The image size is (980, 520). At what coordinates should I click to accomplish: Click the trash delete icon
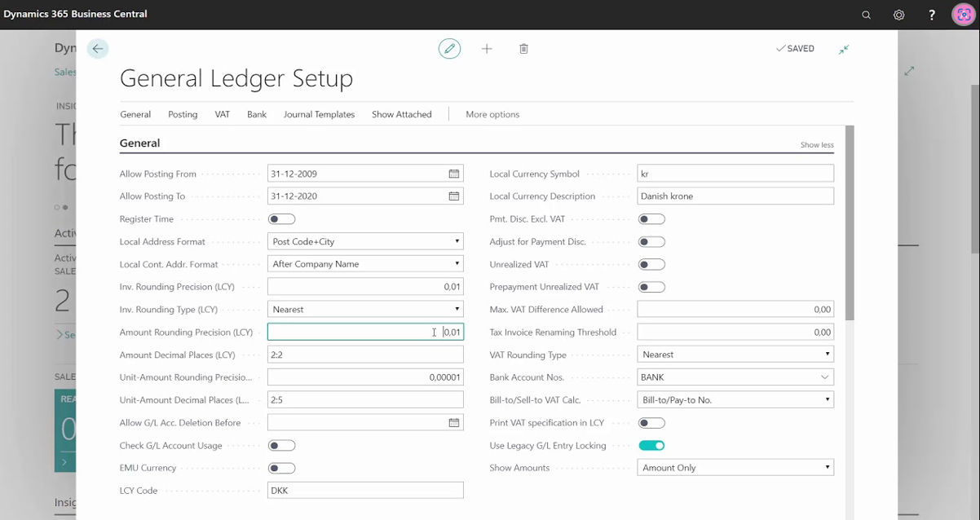tap(523, 49)
